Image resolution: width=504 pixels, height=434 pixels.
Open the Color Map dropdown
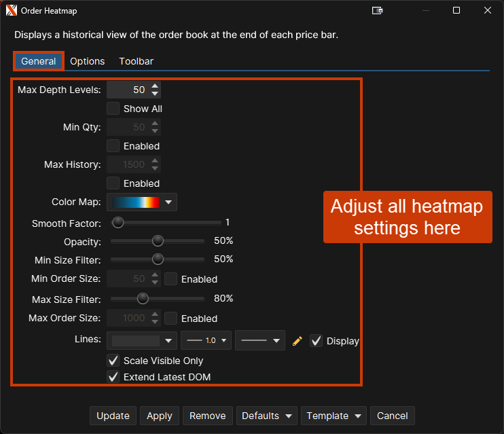(x=142, y=202)
